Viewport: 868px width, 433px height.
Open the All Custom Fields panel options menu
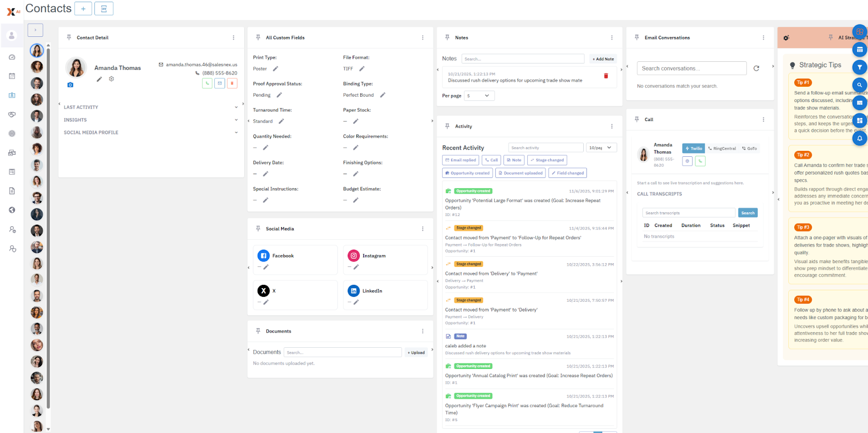pos(423,38)
